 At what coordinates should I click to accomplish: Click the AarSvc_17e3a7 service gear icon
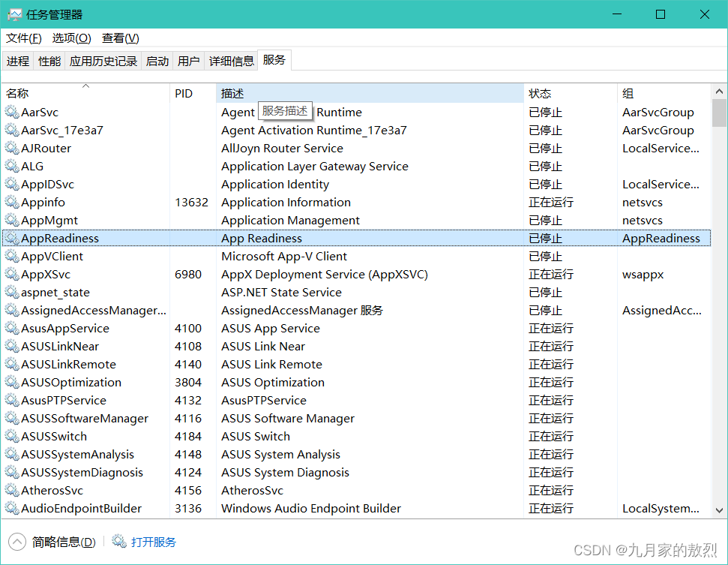tap(12, 130)
